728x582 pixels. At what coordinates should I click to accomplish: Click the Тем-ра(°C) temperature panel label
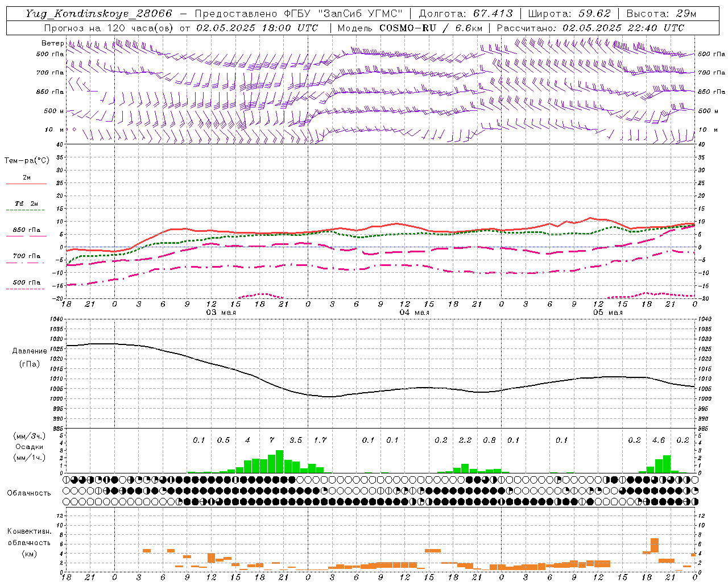click(27, 161)
